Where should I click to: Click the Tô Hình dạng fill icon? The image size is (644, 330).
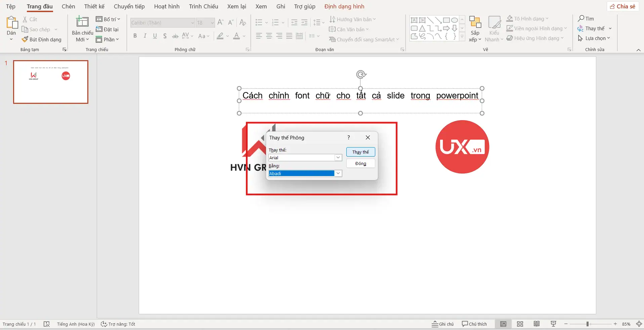coord(510,18)
